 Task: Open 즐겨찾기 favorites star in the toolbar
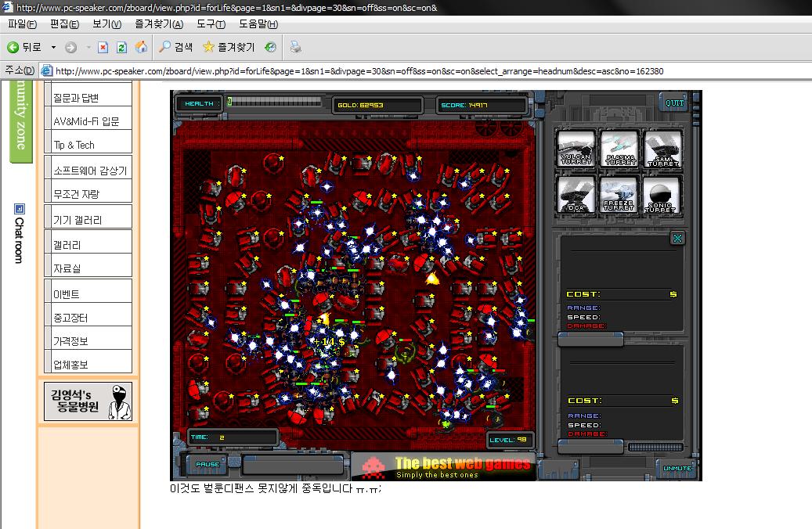[x=229, y=48]
